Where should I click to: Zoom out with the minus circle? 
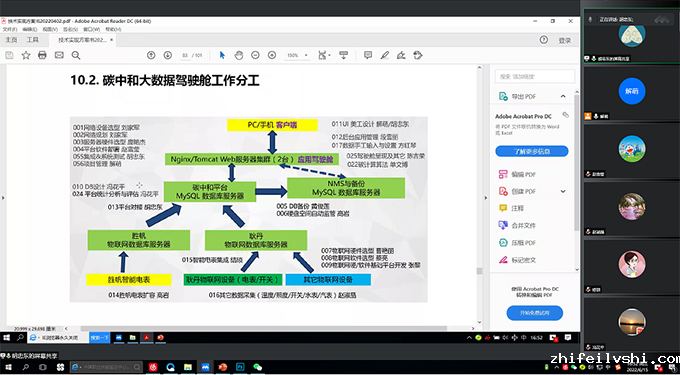tap(255, 55)
